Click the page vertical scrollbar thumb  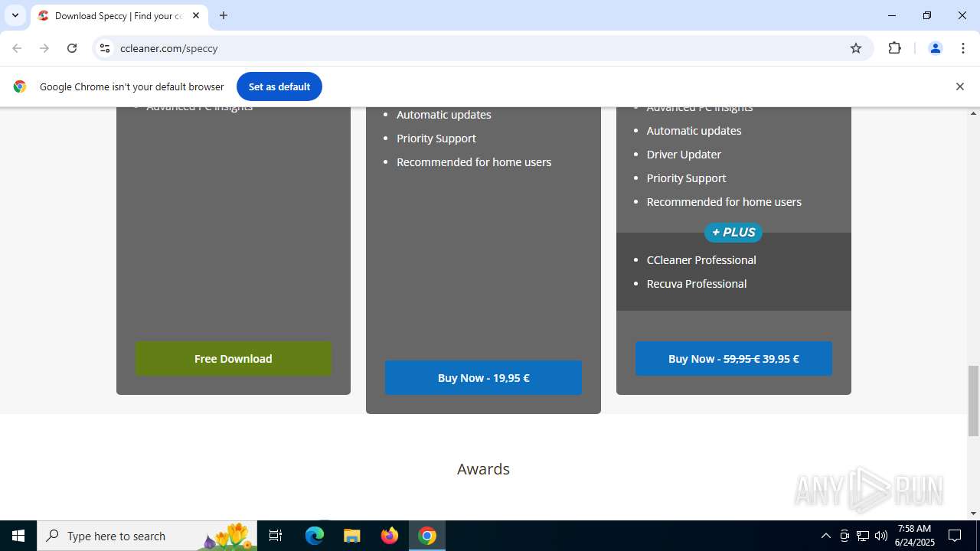click(x=974, y=401)
